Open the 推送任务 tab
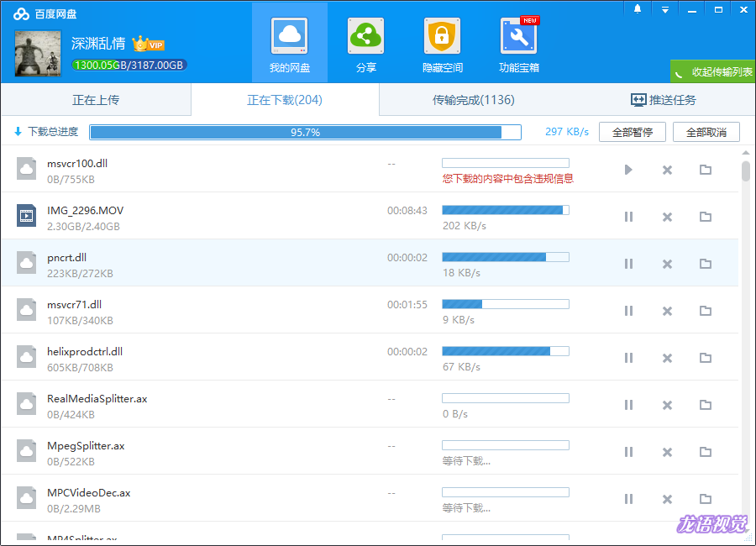This screenshot has height=546, width=756. 664,100
